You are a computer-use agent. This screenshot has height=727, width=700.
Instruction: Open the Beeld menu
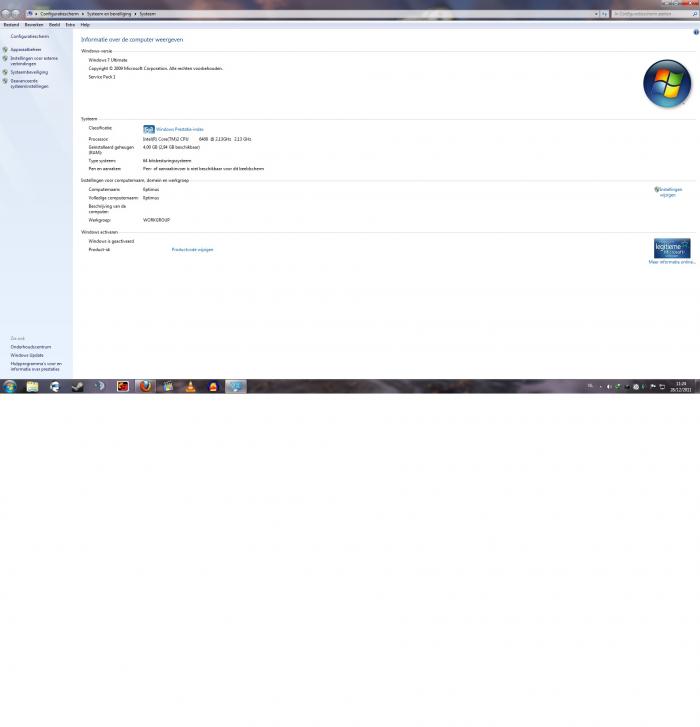tap(55, 25)
